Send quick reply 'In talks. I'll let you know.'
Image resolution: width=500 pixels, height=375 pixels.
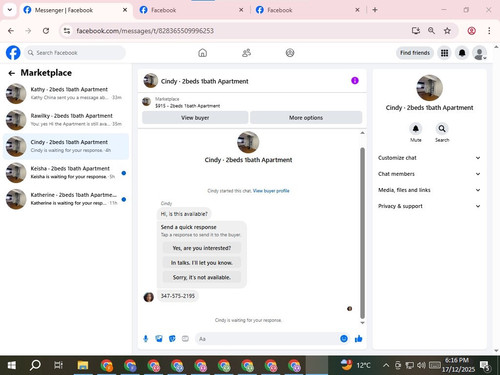point(202,263)
